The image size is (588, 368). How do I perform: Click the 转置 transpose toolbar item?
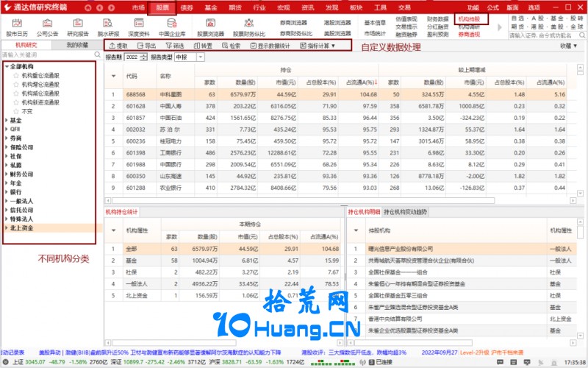[203, 46]
